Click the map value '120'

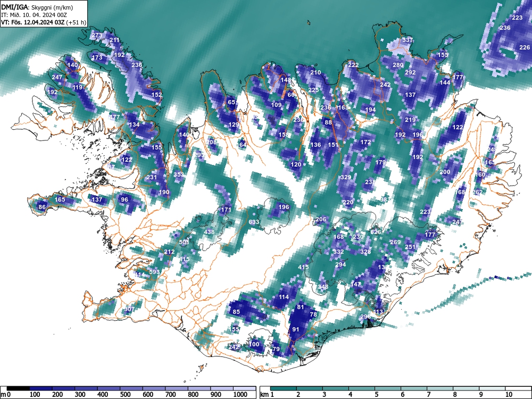296,164
